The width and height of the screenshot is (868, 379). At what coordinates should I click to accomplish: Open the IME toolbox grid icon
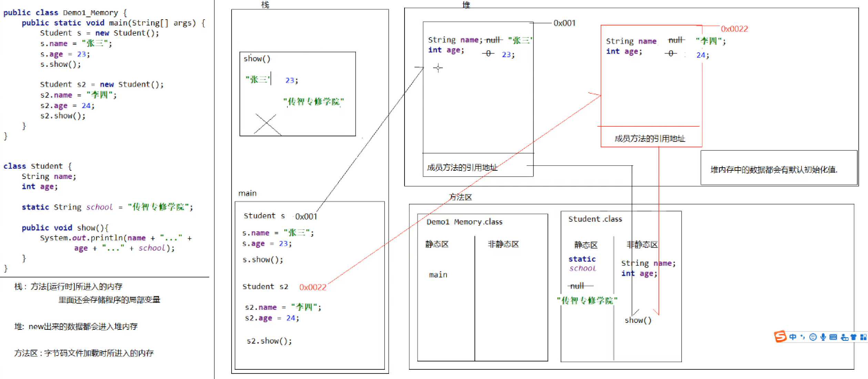pyautogui.click(x=863, y=337)
